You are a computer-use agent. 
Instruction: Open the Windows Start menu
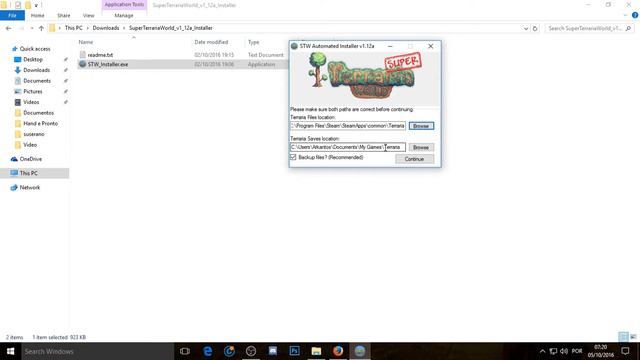click(x=11, y=351)
